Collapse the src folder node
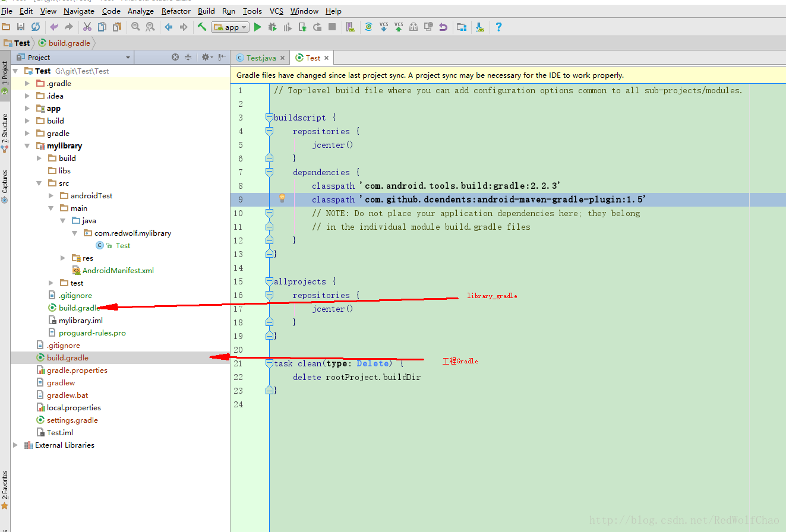 (x=39, y=183)
